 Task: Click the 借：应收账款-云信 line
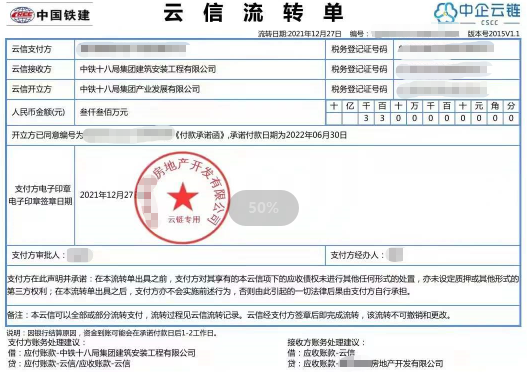pos(321,353)
